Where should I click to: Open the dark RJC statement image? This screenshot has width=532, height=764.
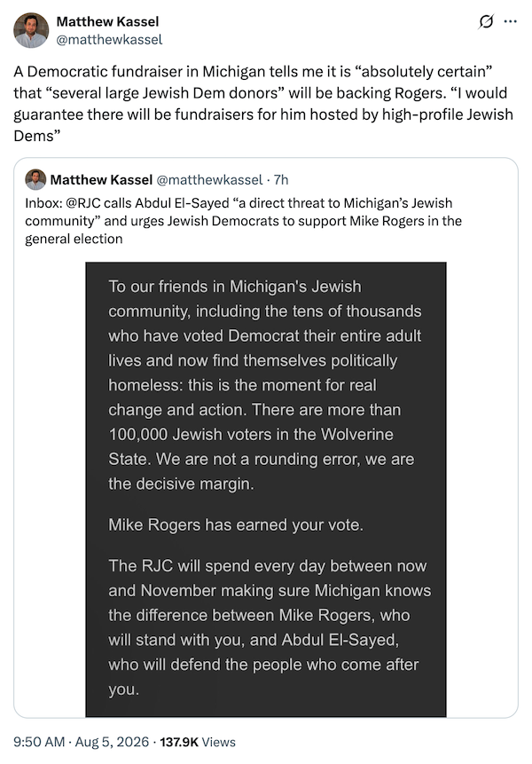pyautogui.click(x=266, y=489)
